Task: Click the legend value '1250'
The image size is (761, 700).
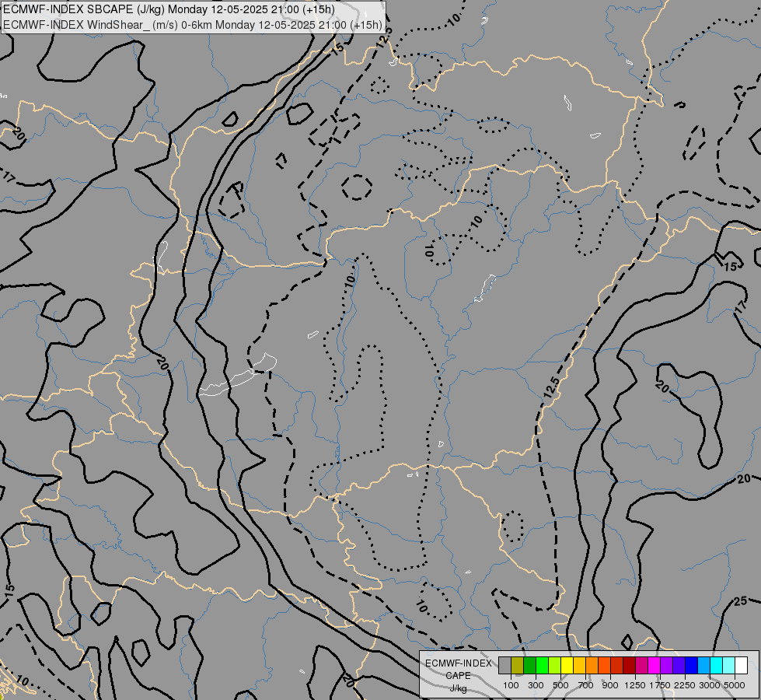Action: [635, 685]
